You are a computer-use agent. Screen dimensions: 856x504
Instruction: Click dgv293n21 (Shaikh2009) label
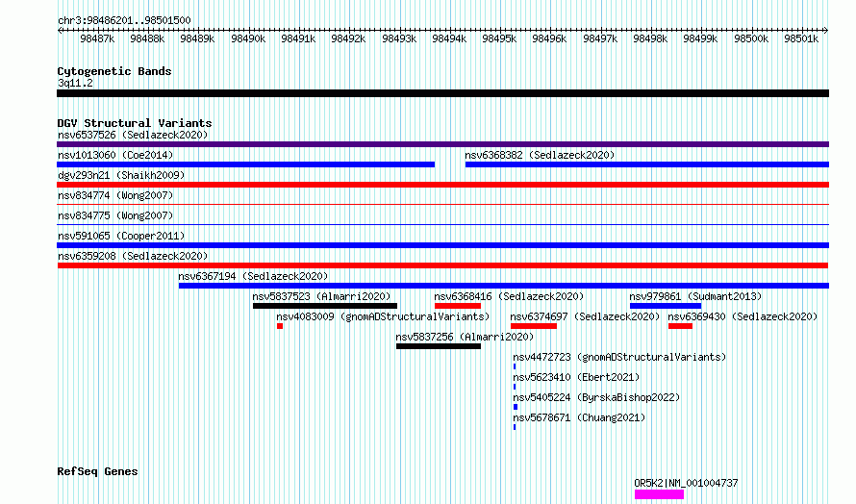tap(121, 175)
